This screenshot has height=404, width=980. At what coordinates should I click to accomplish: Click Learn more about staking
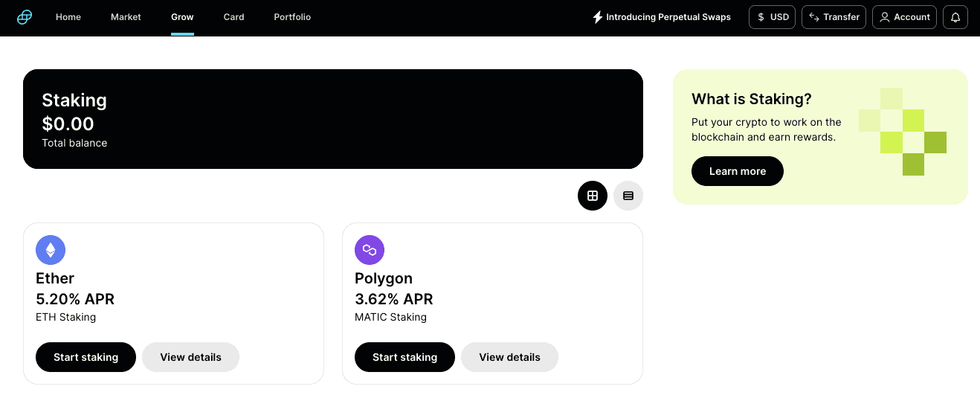[x=738, y=171]
